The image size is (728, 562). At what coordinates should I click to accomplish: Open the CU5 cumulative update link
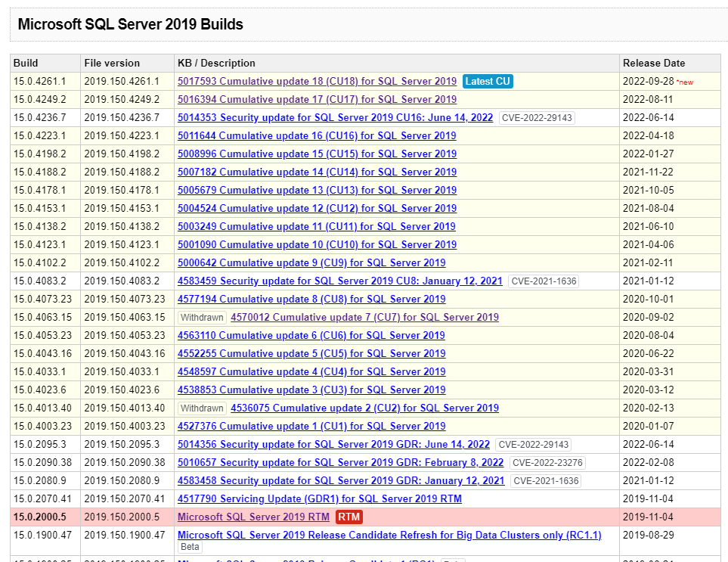311,353
